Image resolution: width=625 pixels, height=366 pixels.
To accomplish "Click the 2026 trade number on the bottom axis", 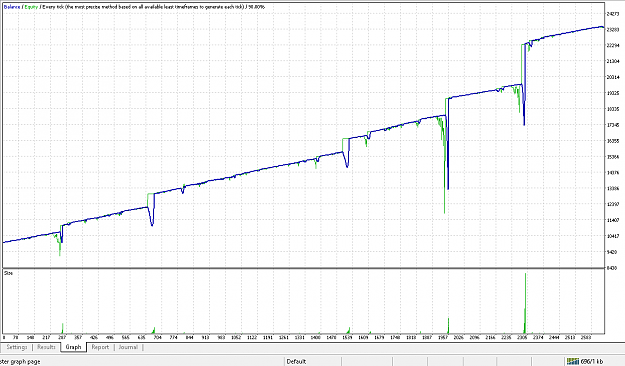I will (458, 337).
